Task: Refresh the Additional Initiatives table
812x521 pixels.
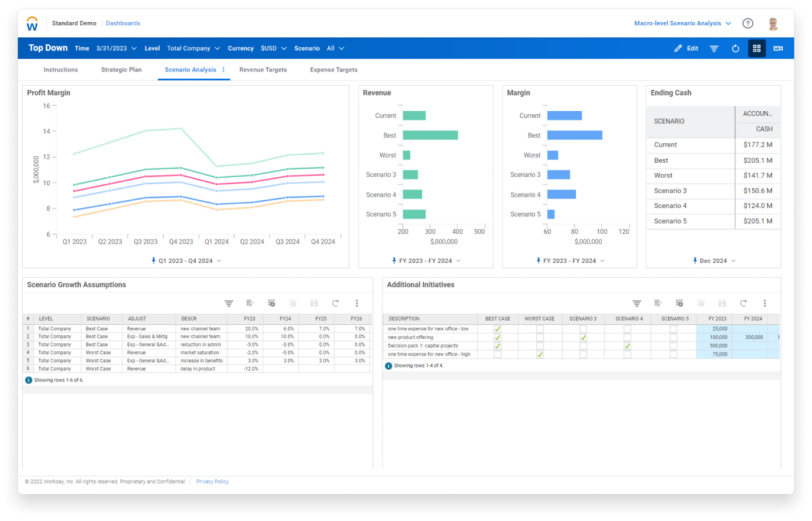Action: [743, 303]
